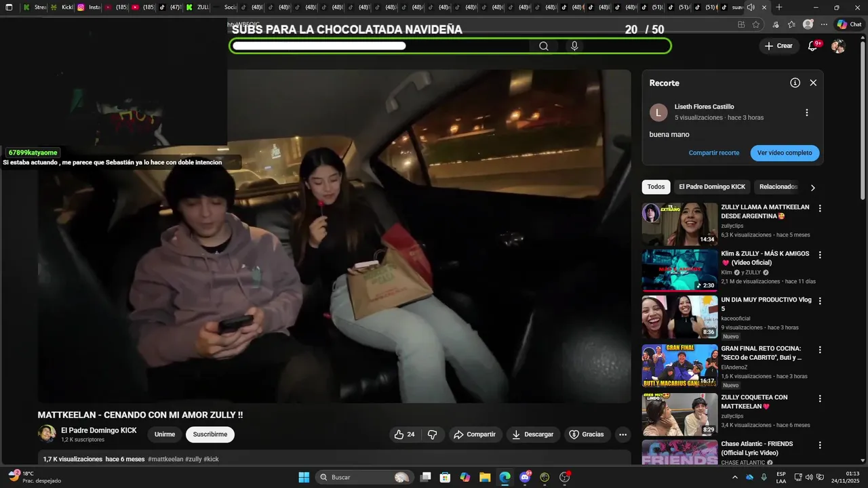The height and width of the screenshot is (488, 868).
Task: Open UN DIA MUY PRODUCTIVO Vlog thumbnail
Action: [679, 317]
